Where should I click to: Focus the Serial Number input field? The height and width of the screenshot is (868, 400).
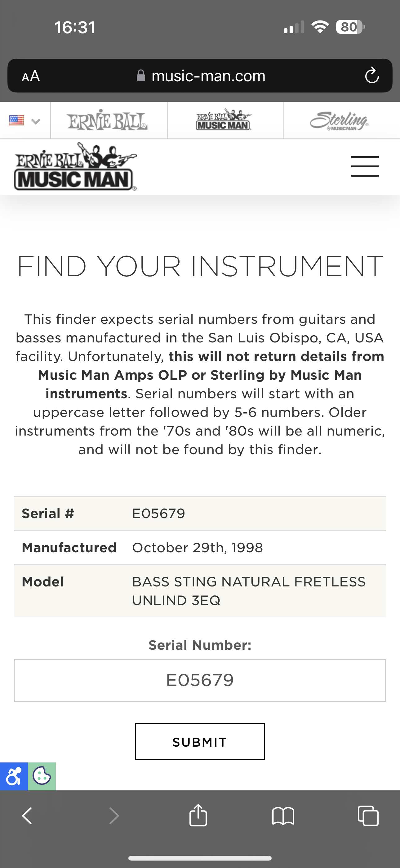[x=200, y=680]
